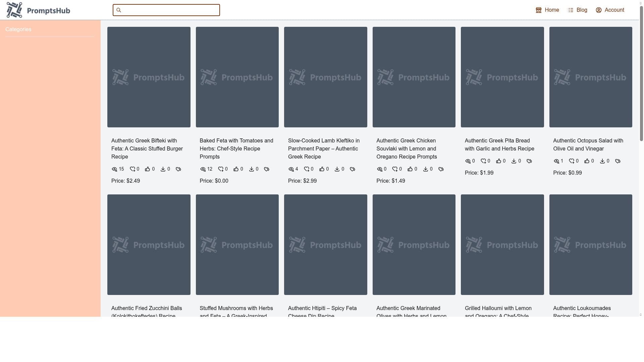Click the PromptsHub logo
This screenshot has width=644, height=362.
(x=38, y=10)
